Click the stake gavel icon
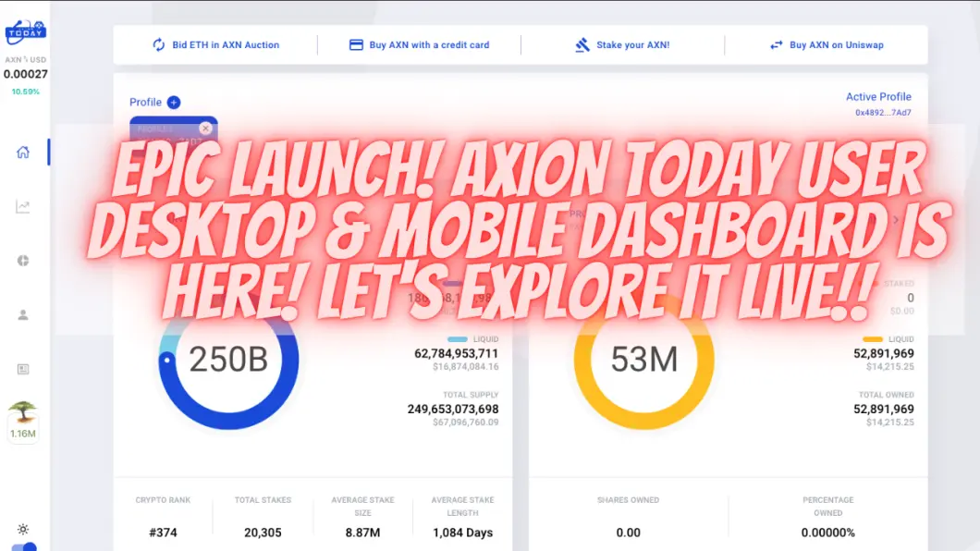 tap(582, 45)
